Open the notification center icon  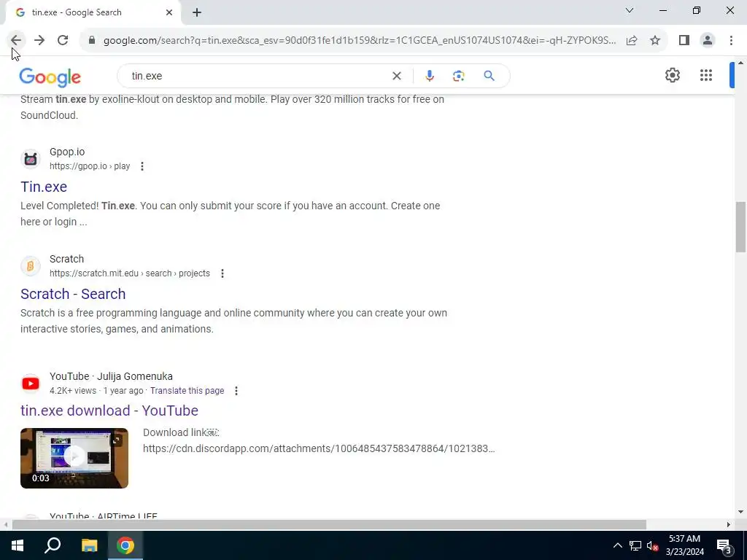[724, 546]
